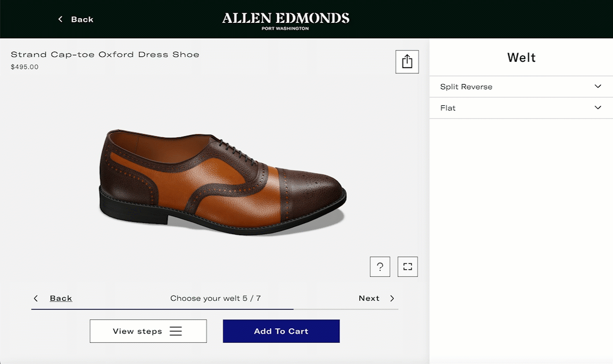
Task: Click the back chevron beside Back navigation
Action: point(36,298)
